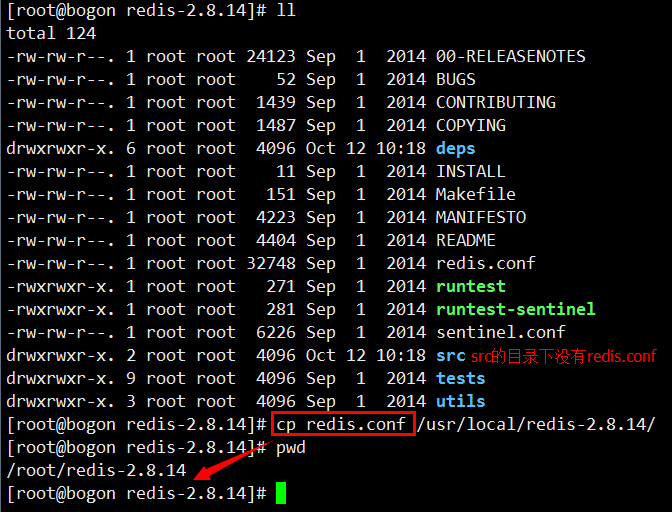Click the green 'runtest-sentinel' file name

(516, 309)
